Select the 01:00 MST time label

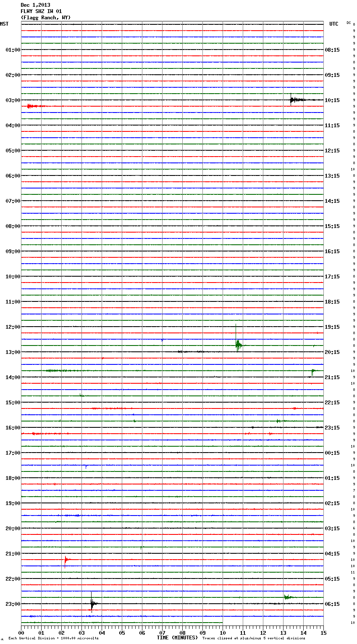(13, 50)
